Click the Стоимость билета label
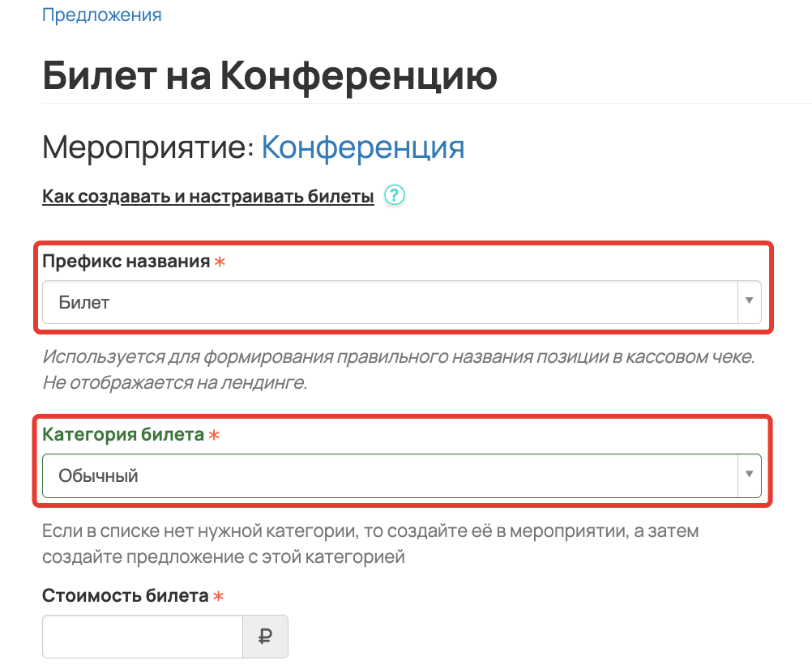 [126, 595]
